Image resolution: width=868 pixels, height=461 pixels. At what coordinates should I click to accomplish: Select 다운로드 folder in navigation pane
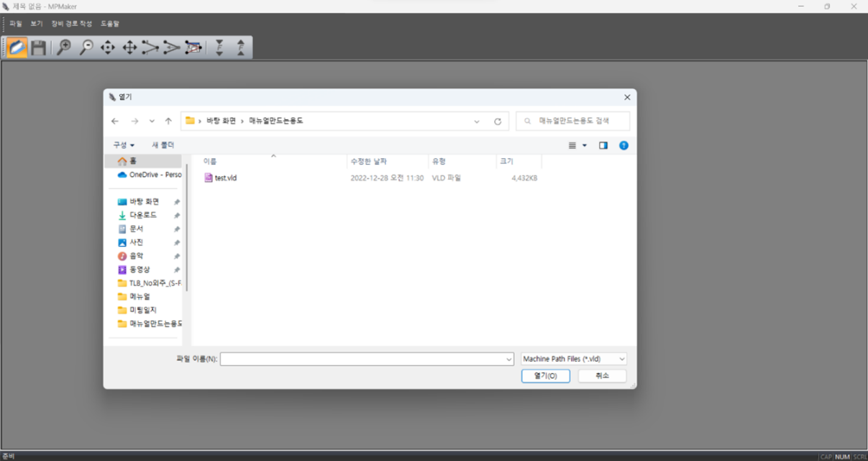coord(142,215)
